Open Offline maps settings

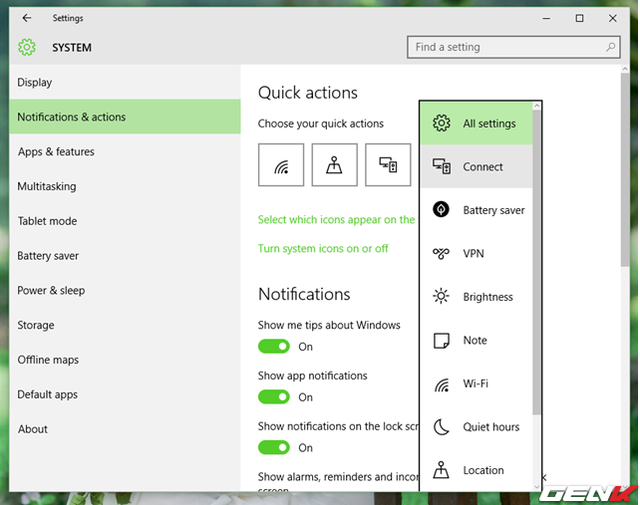click(125, 360)
